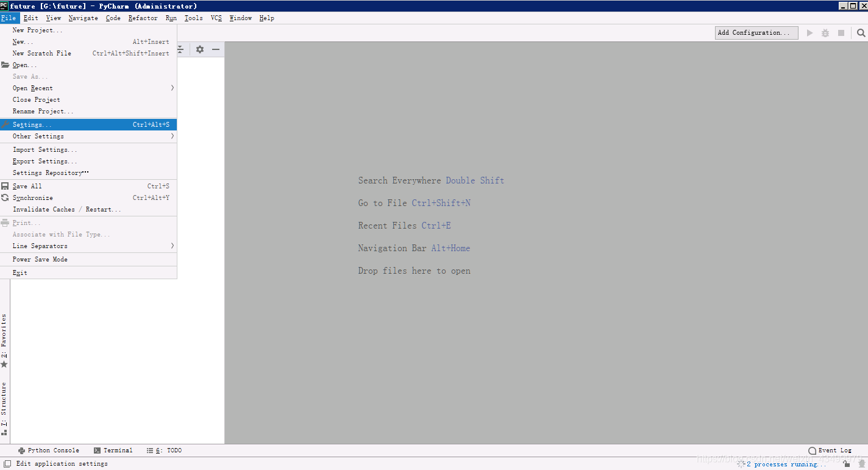Expand the Line Separators submenu

coord(88,246)
